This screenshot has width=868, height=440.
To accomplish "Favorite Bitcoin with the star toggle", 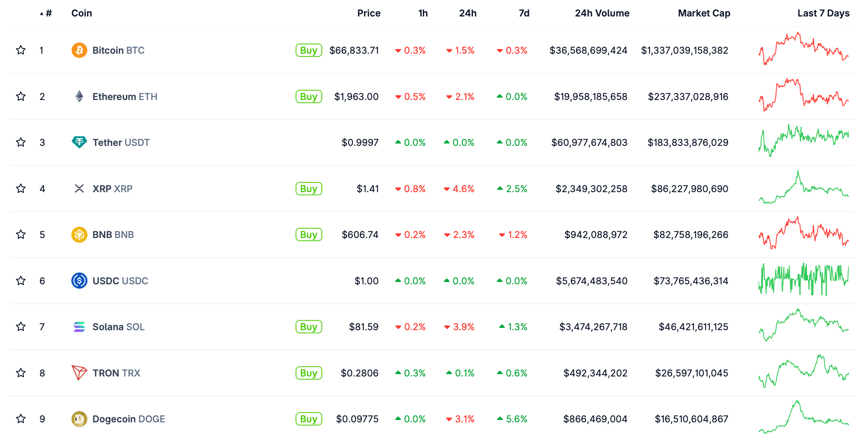I will 21,50.
